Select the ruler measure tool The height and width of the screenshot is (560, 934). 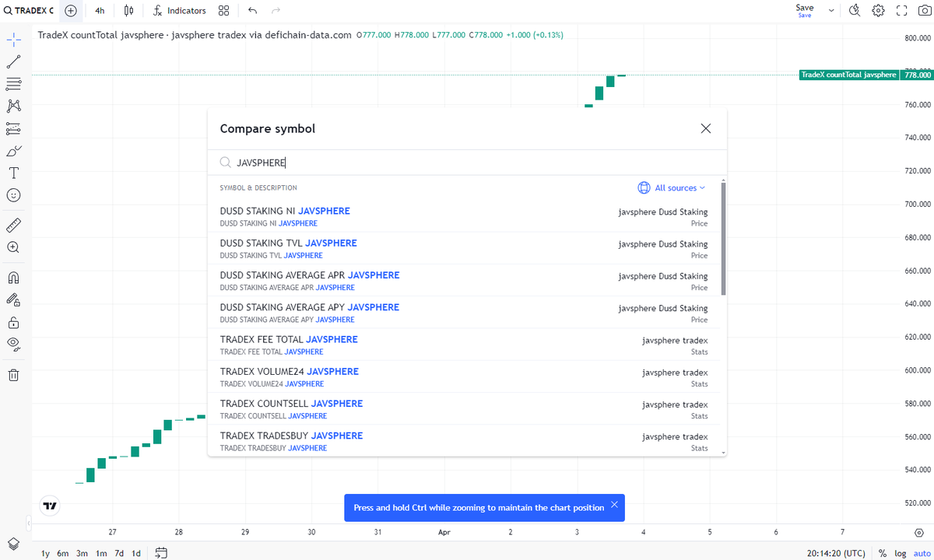[13, 225]
